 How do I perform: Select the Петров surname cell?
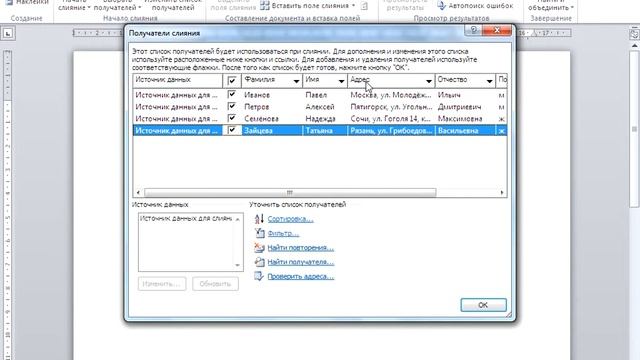coord(257,107)
